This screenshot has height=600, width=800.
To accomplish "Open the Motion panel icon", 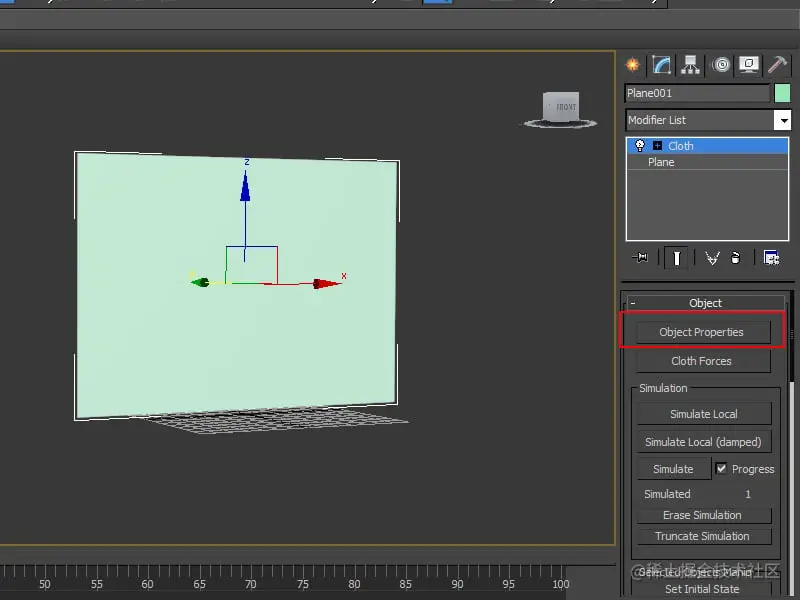I will point(720,65).
